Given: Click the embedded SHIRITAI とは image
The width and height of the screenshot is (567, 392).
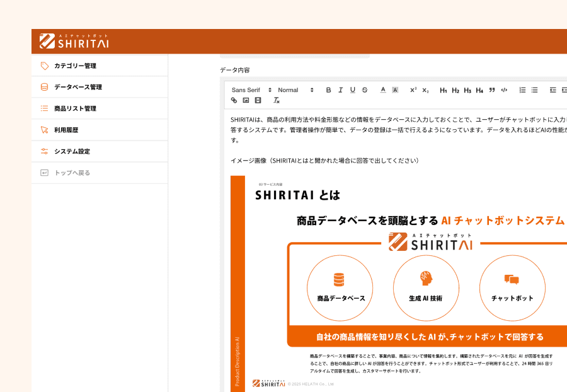Looking at the screenshot, I should click(399, 284).
